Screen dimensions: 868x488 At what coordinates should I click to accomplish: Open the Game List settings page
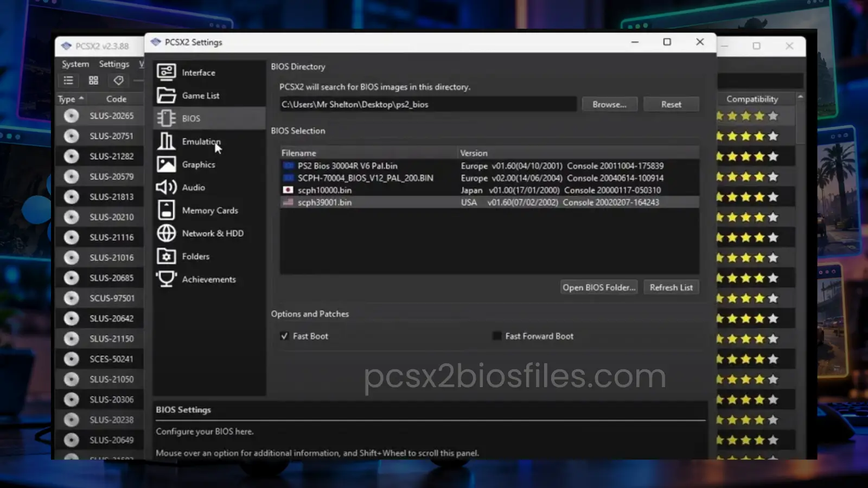[209, 95]
